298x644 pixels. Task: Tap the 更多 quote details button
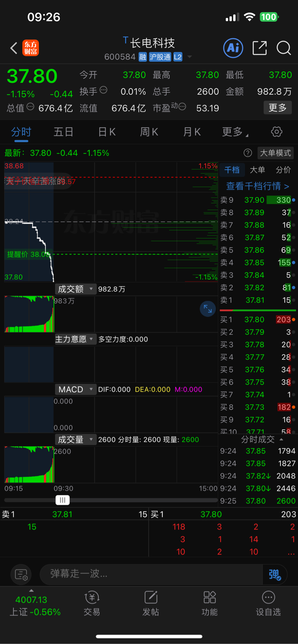277,107
